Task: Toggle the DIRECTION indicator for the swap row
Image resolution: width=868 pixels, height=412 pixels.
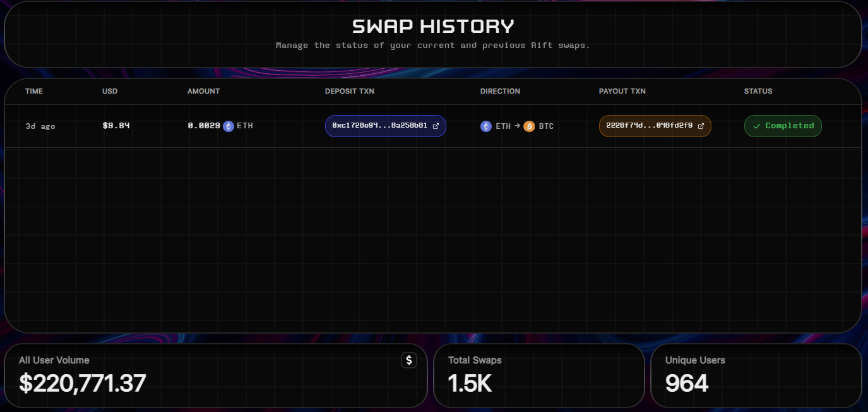Action: tap(516, 126)
